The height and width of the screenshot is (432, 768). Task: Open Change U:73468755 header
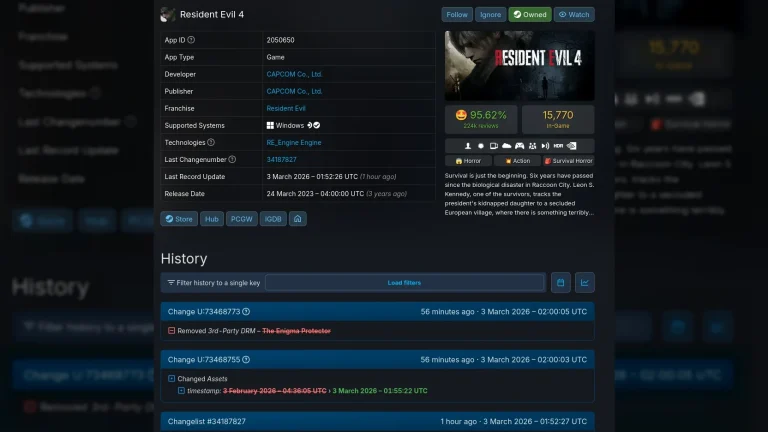pyautogui.click(x=378, y=360)
